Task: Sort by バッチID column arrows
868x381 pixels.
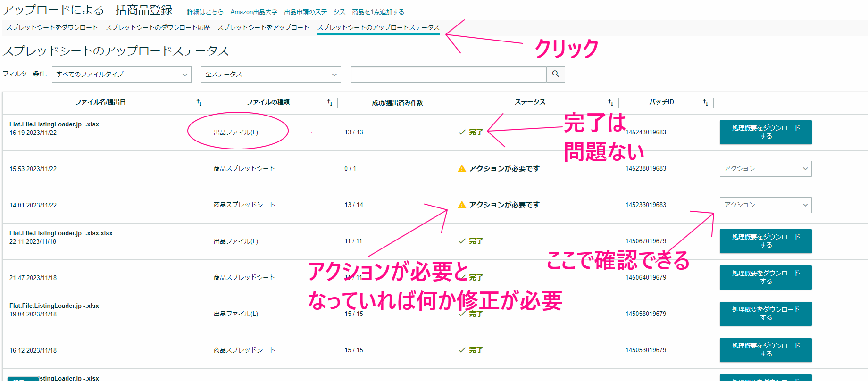Action: pyautogui.click(x=705, y=102)
